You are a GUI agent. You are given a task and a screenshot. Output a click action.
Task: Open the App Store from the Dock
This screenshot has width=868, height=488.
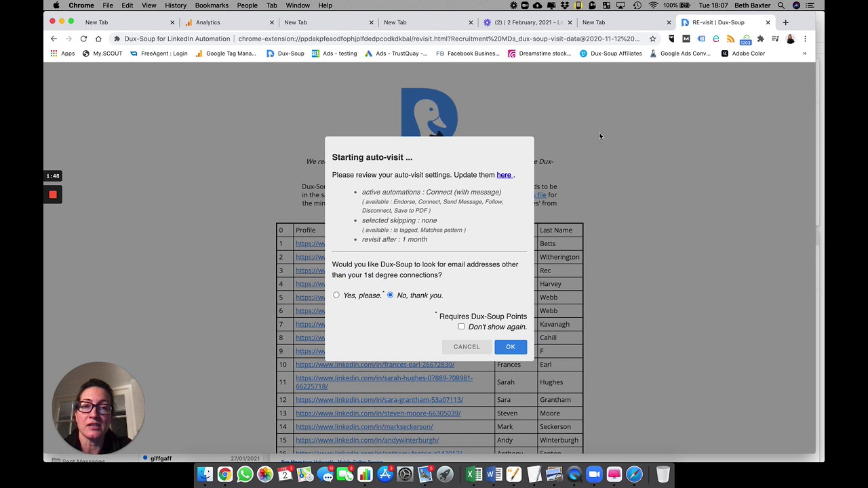point(385,474)
